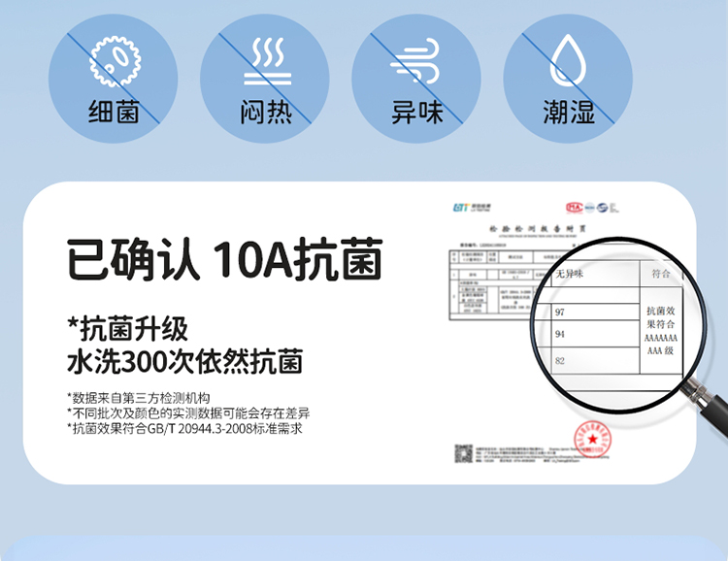Viewport: 728px width, 561px height.
Task: Click the 不同批次及颜色 disclaimer line
Action: tap(188, 413)
